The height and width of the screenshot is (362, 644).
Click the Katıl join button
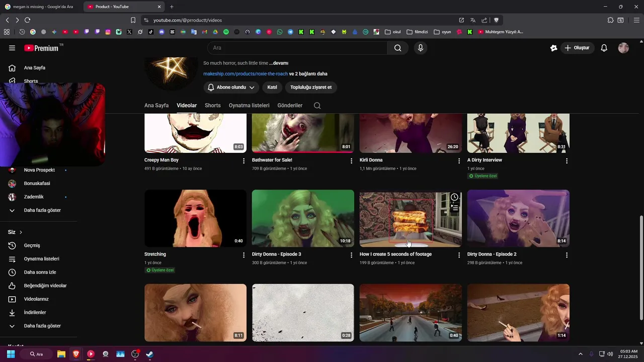click(x=272, y=87)
